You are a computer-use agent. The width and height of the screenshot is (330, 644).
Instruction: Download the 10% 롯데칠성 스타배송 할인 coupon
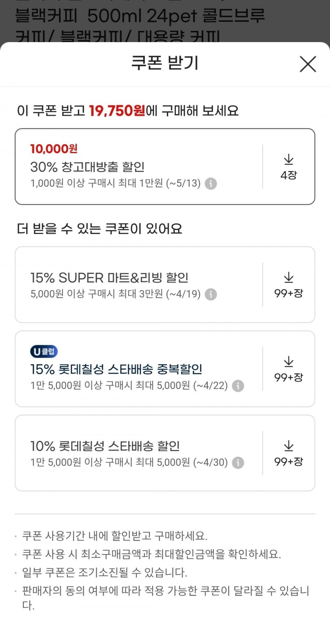(x=289, y=447)
